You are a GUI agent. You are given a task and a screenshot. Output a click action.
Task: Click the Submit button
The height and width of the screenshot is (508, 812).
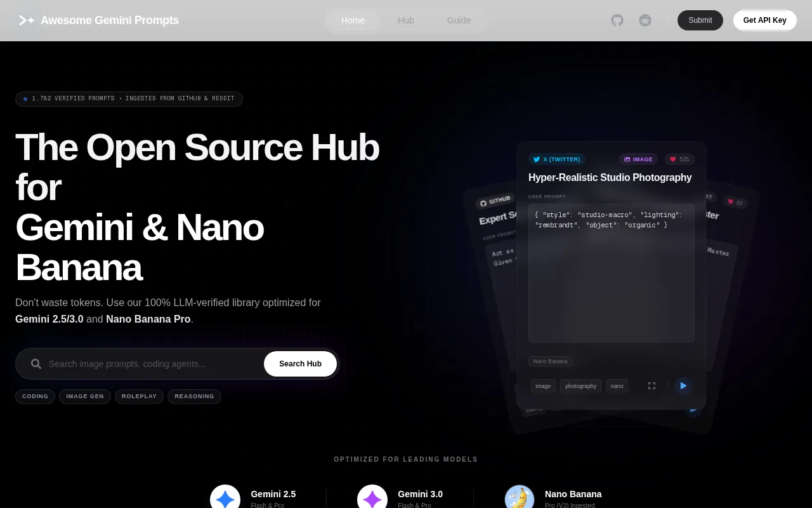coord(700,20)
